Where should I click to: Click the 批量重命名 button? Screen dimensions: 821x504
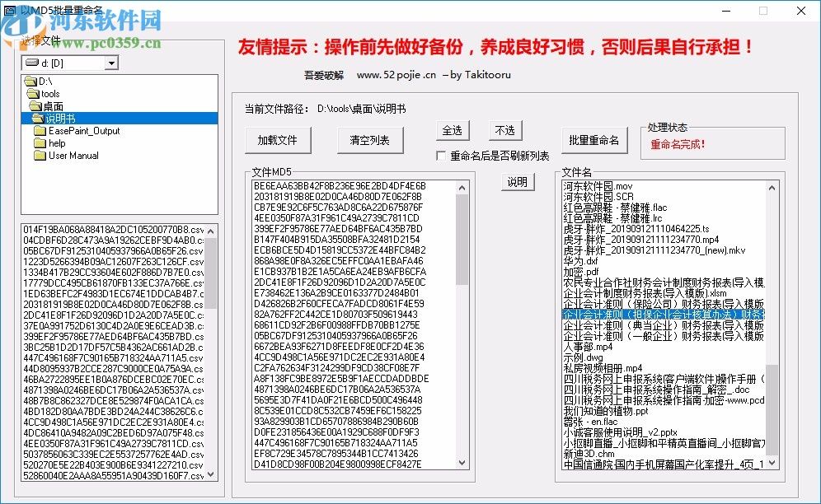[x=594, y=141]
